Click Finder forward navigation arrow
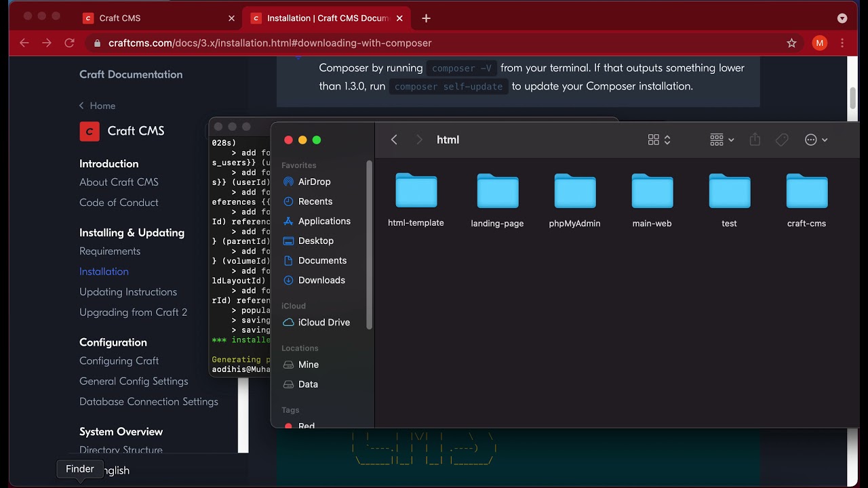The height and width of the screenshot is (488, 868). [419, 140]
